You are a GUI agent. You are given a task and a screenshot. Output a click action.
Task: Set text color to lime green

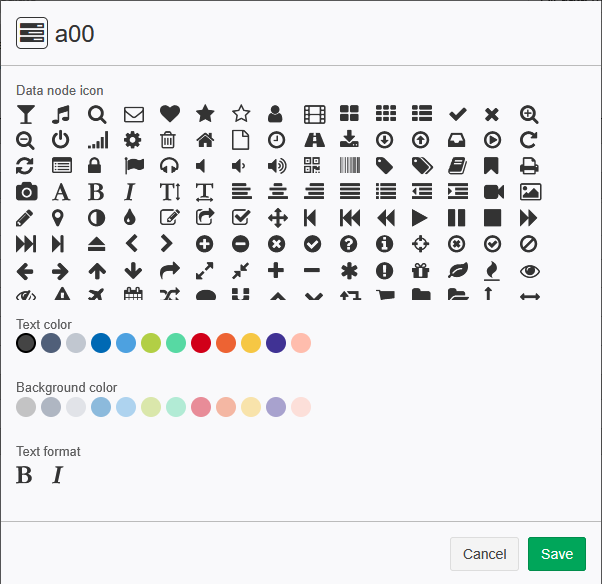pos(151,343)
